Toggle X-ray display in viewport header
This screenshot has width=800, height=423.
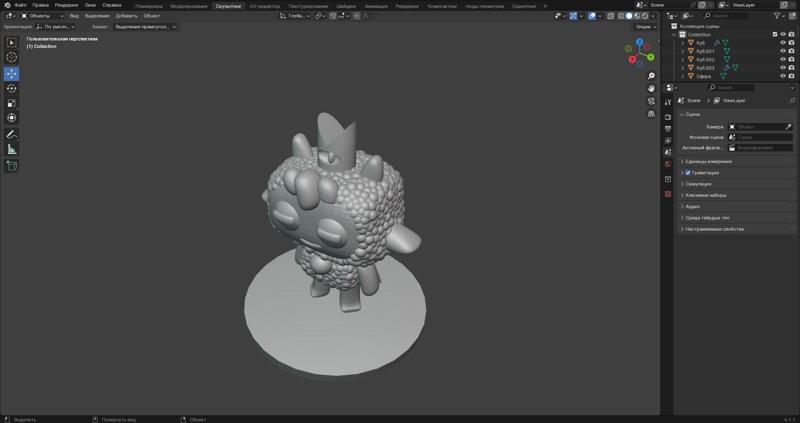pyautogui.click(x=610, y=16)
